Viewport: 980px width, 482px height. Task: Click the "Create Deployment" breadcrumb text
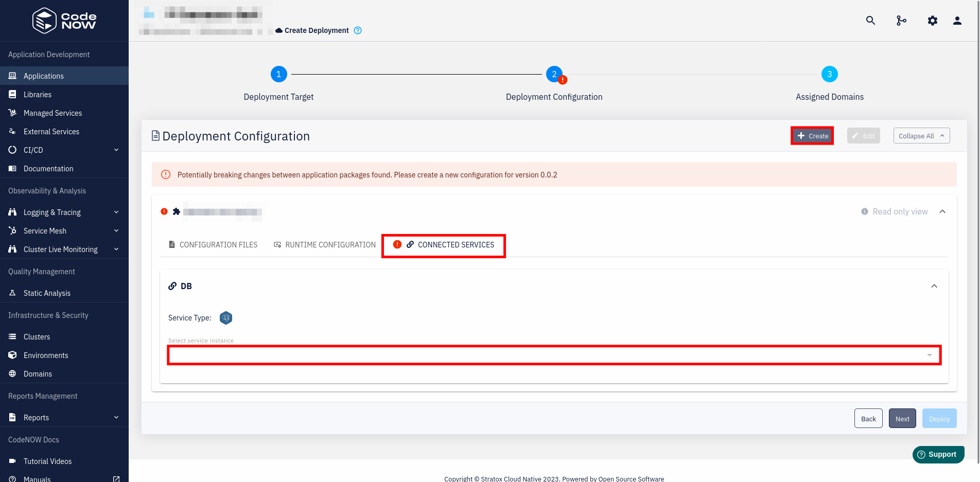317,30
